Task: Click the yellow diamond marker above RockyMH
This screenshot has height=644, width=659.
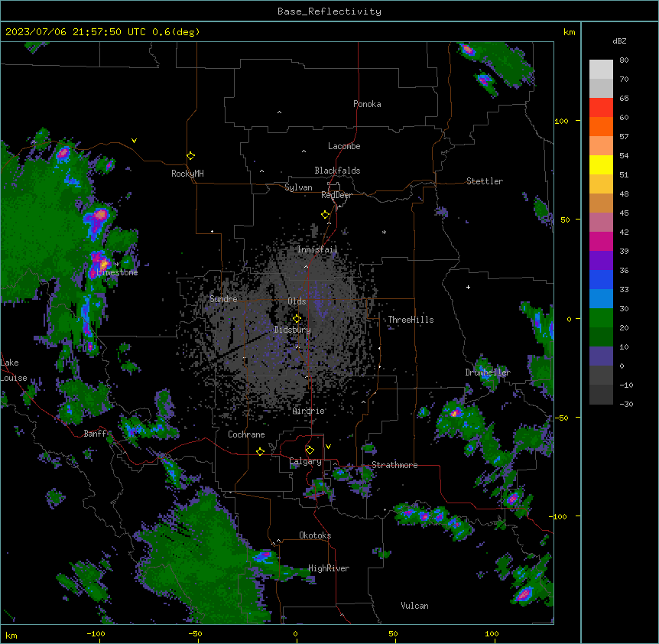Action: pos(190,156)
